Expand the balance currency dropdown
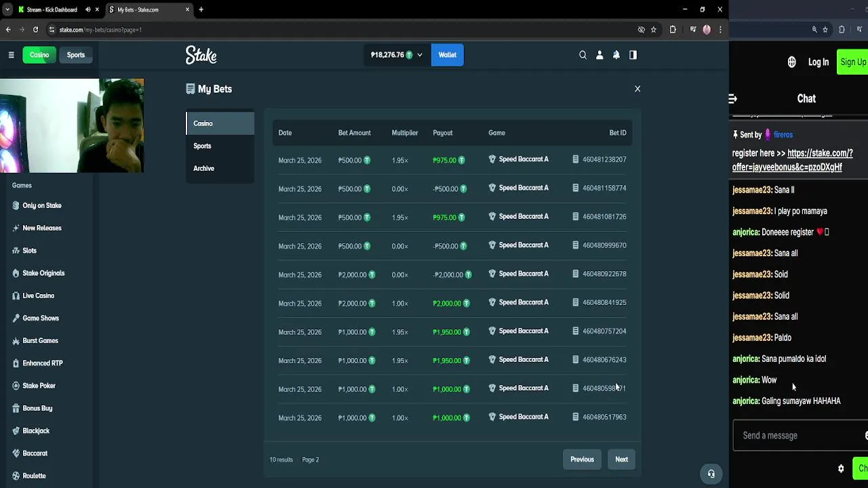This screenshot has height=488, width=868. (x=420, y=55)
